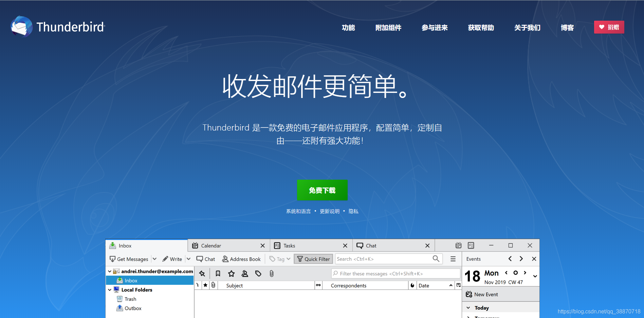Toggle the attachment filter icon

point(272,274)
